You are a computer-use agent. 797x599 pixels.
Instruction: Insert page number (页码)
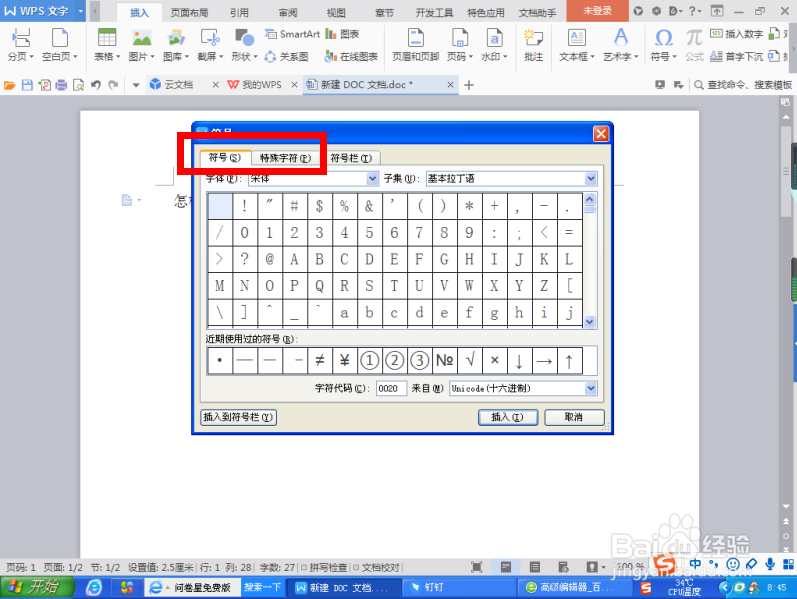click(x=459, y=45)
